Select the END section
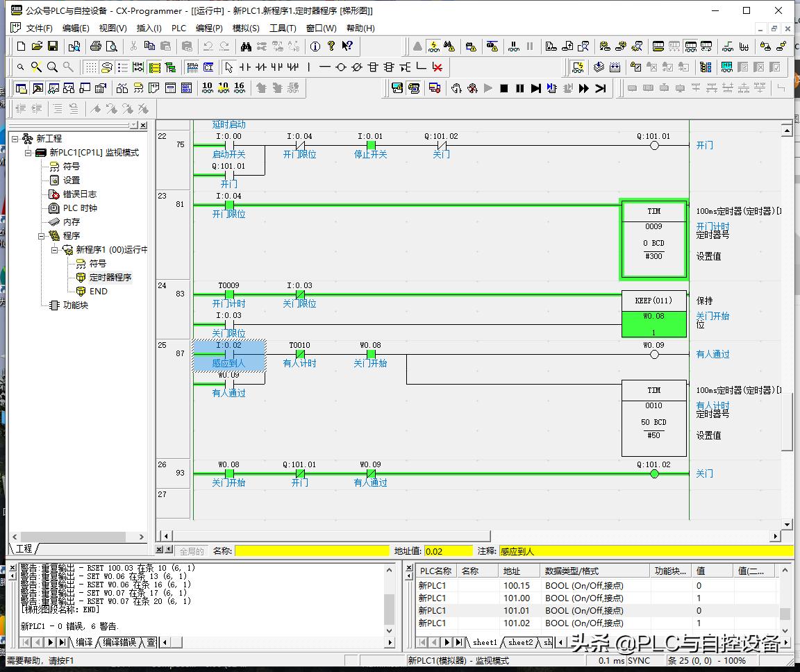This screenshot has width=800, height=672. pyautogui.click(x=99, y=291)
